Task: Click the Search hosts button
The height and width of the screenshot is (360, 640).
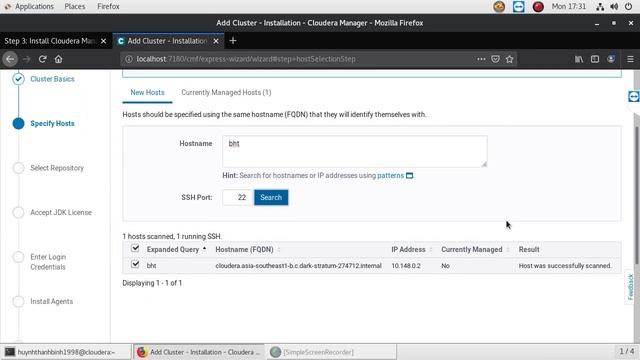Action: point(271,198)
